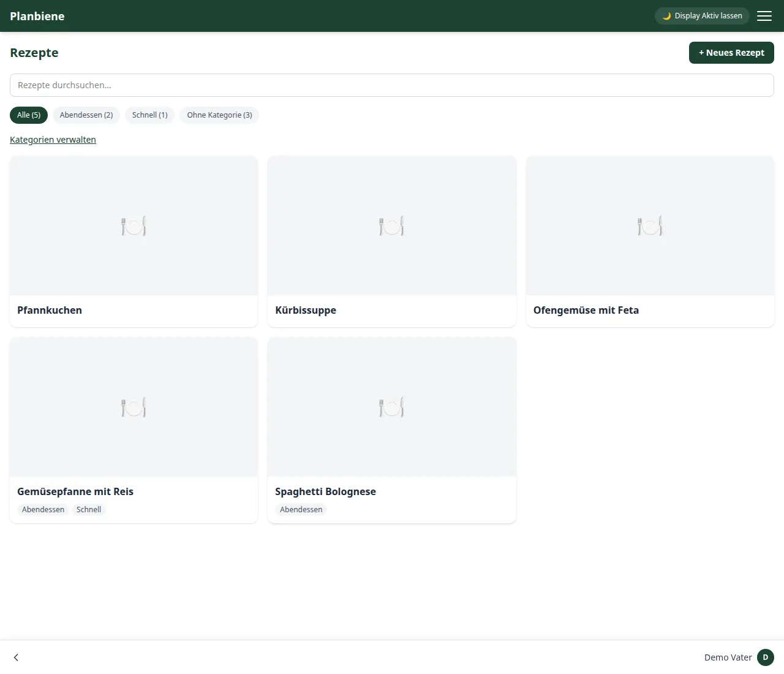The height and width of the screenshot is (674, 784).
Task: Open Kategorien verwalten link
Action: coord(53,140)
